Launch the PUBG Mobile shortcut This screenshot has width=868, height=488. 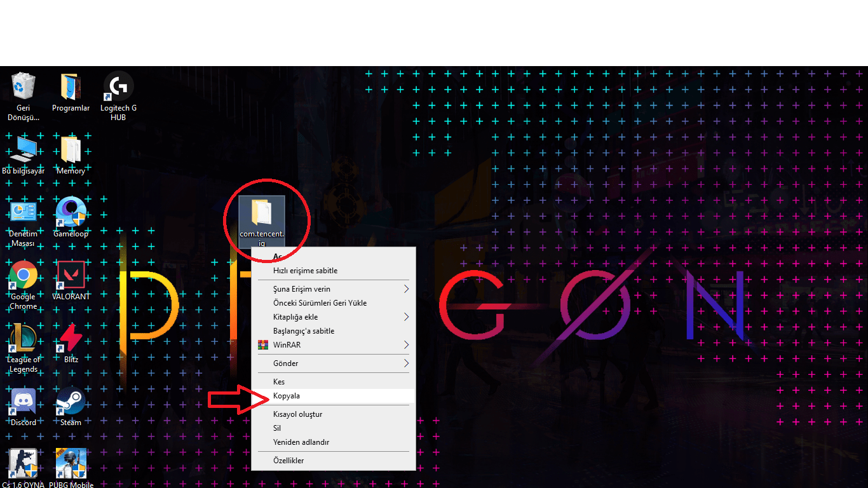click(71, 469)
